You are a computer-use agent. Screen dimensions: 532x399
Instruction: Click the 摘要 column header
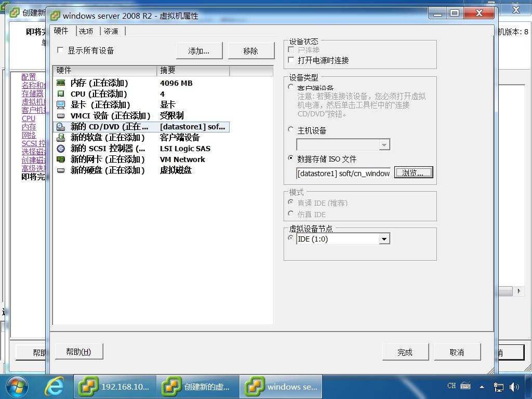click(193, 71)
